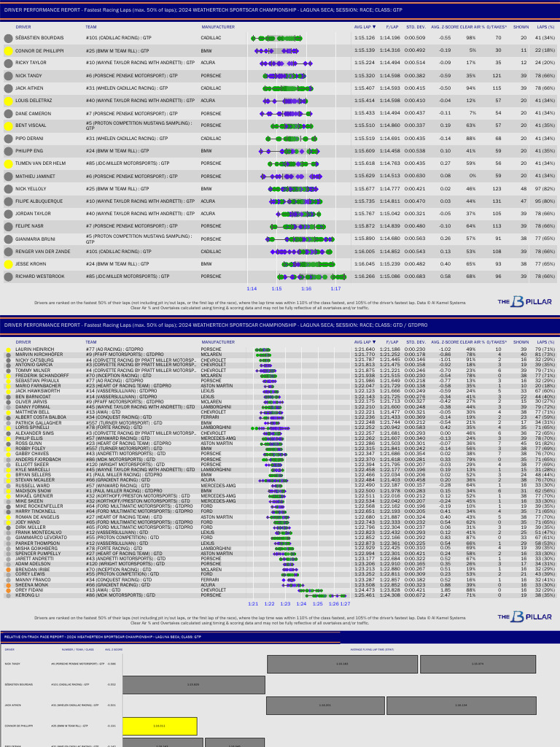Click the gray marker beside Philipp Eng
Image resolution: width=560 pixels, height=747 pixels.
(8, 152)
